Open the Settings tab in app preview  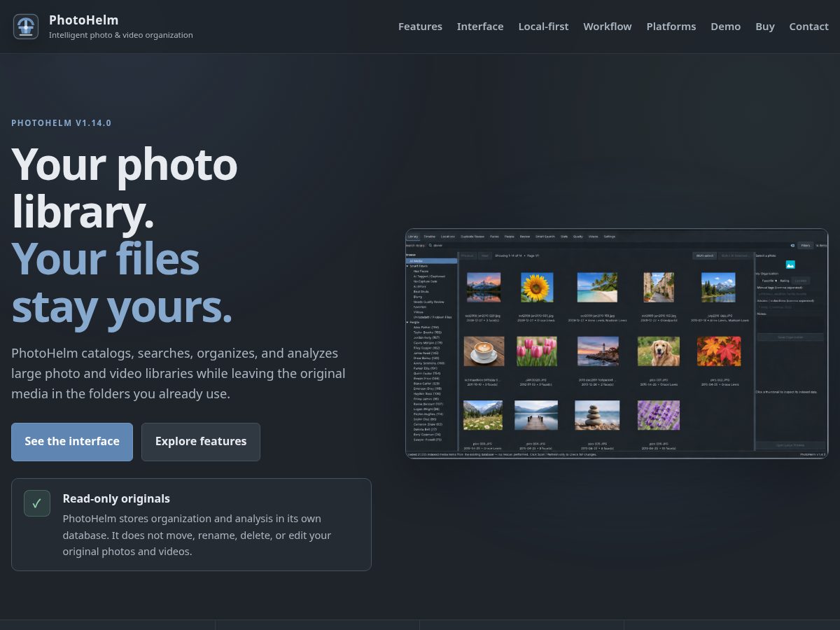click(x=610, y=237)
